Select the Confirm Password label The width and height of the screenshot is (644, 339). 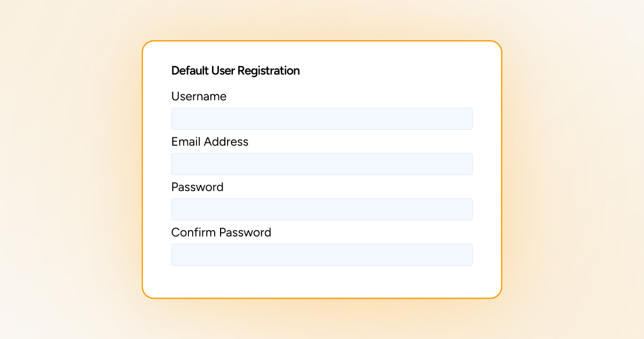221,232
